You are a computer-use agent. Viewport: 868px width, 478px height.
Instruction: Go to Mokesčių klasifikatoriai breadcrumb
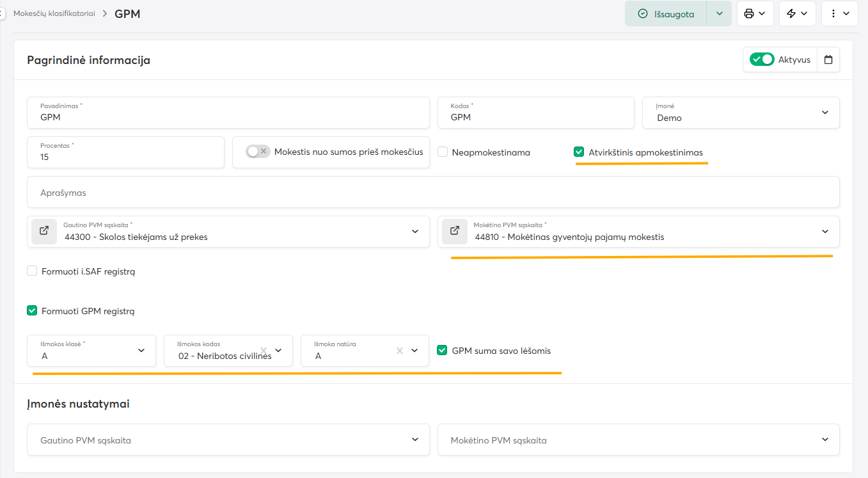tap(54, 13)
